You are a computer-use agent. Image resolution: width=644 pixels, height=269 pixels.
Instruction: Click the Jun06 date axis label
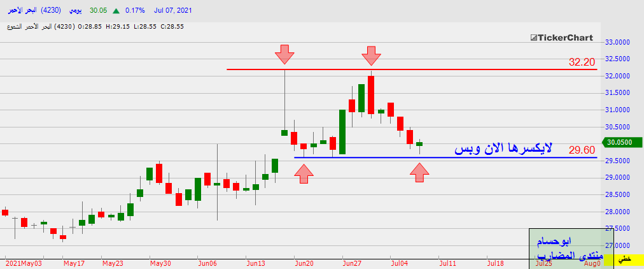[208, 263]
